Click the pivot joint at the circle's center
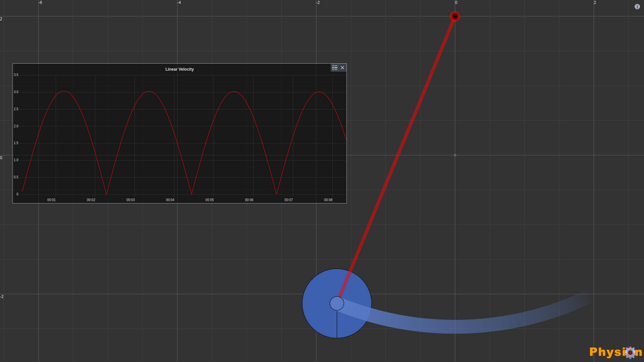Screen dimensions: 644x362 point(337,304)
